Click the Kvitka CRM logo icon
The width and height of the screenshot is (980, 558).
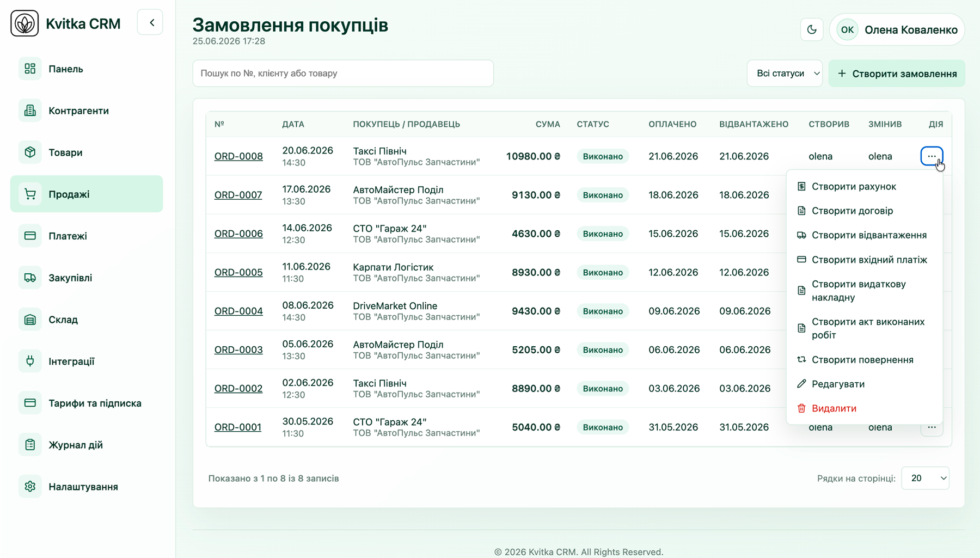24,23
